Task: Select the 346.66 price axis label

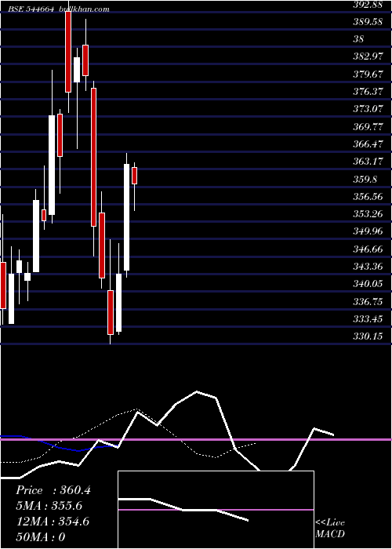Action: pyautogui.click(x=368, y=249)
